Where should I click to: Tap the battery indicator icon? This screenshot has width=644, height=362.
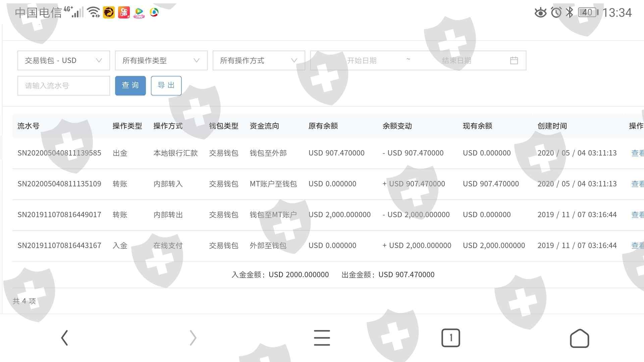pos(588,13)
